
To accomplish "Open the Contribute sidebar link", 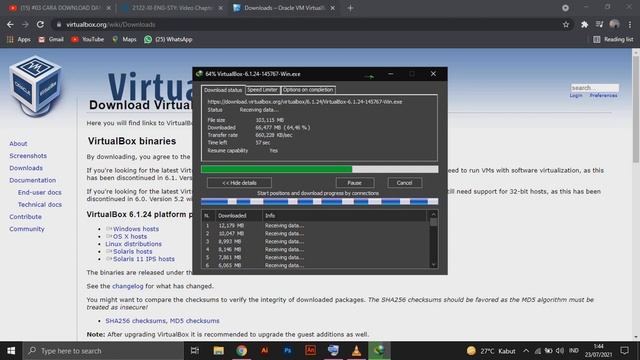I will (x=25, y=217).
